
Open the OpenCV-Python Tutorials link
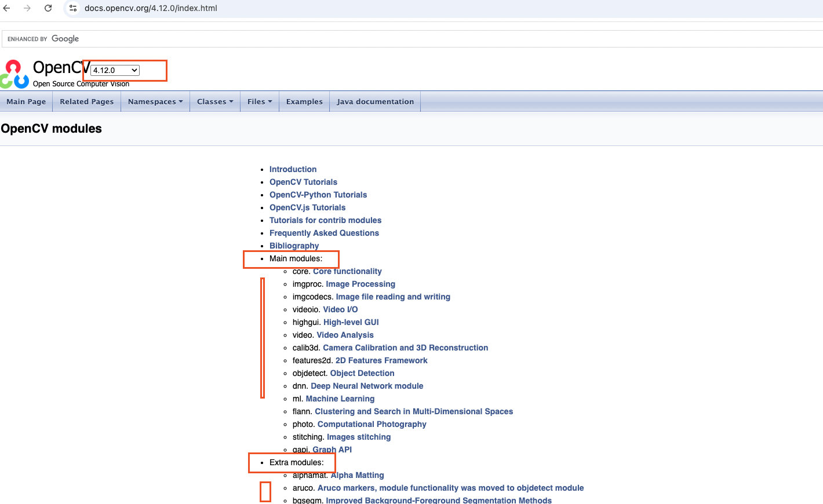click(x=318, y=195)
